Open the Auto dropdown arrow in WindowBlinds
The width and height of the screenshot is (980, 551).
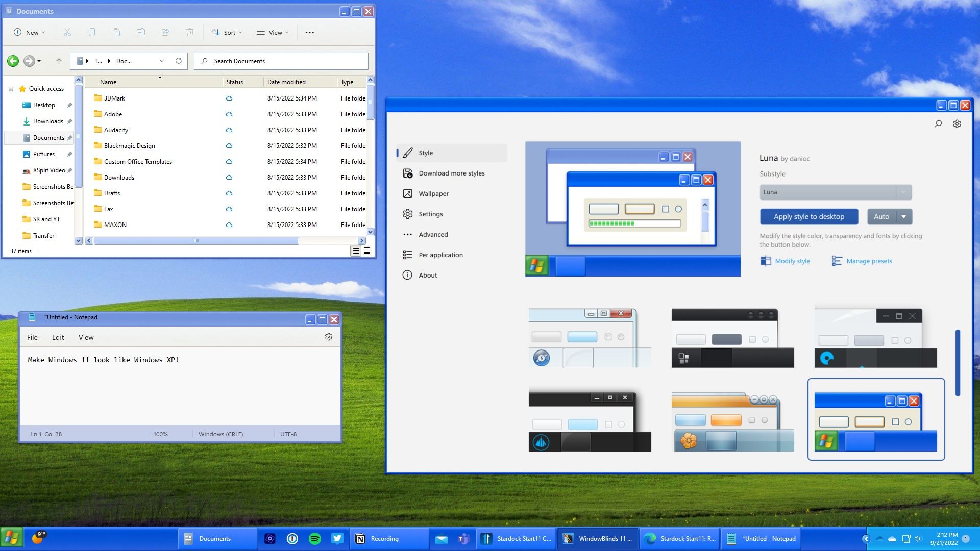pyautogui.click(x=903, y=216)
